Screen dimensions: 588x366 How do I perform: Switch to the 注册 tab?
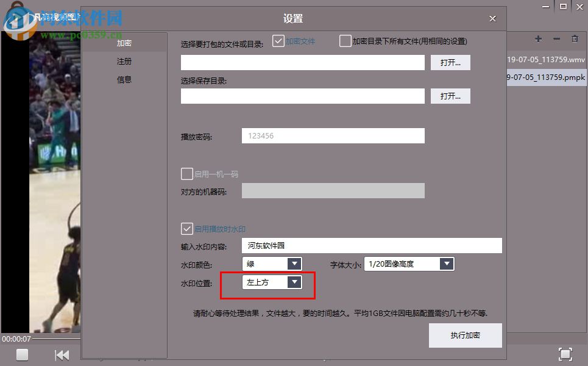(124, 61)
